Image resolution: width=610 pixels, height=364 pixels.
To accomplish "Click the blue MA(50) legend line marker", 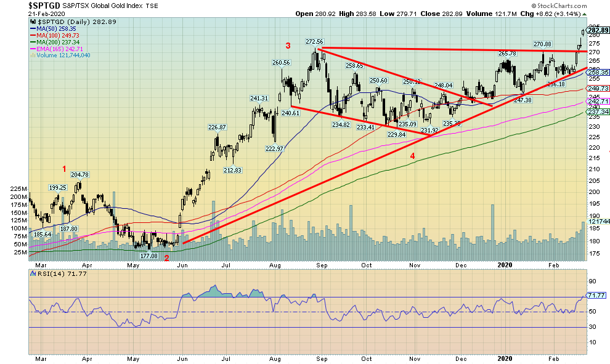I will click(x=33, y=28).
